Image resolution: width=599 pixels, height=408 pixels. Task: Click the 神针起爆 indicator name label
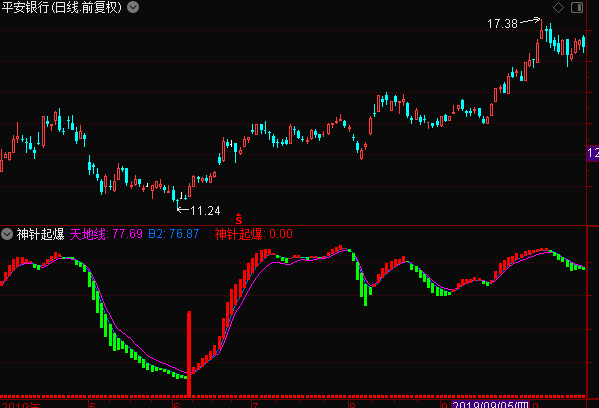point(40,234)
